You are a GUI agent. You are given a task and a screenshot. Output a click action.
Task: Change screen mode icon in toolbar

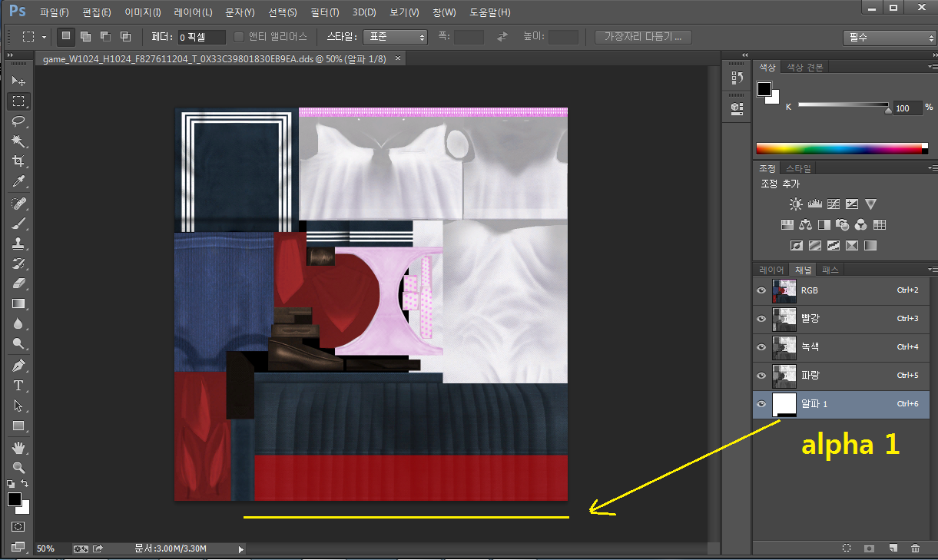coord(19,547)
